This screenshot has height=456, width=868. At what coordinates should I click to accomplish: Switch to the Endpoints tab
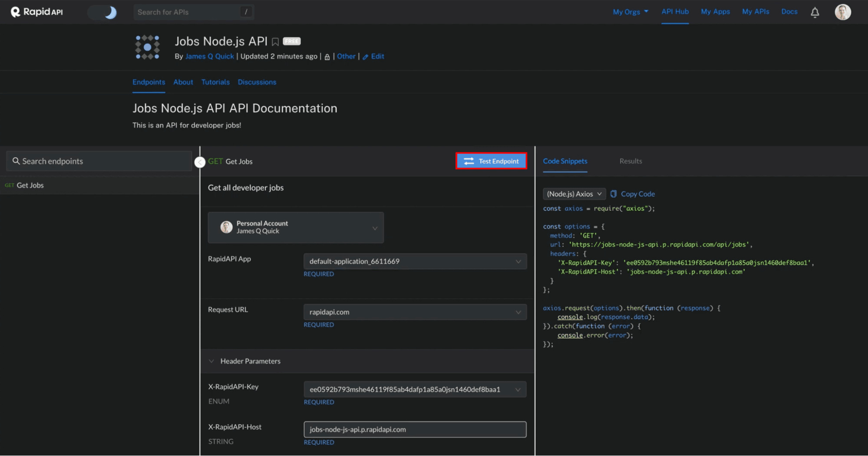click(149, 82)
